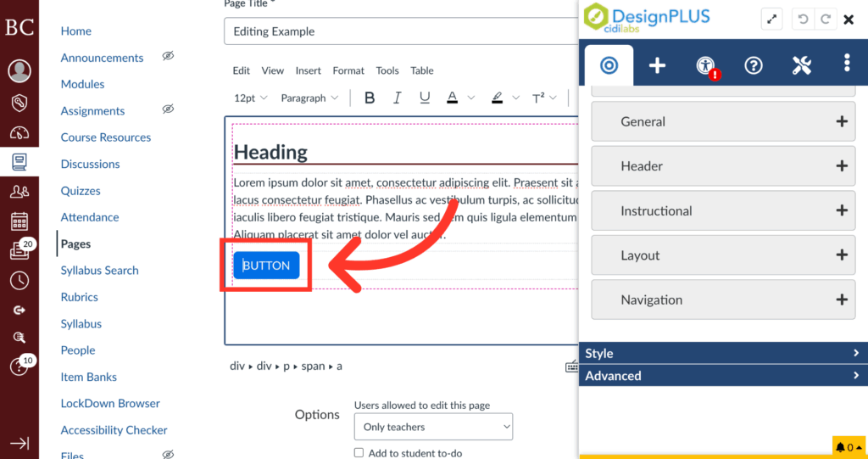Open the notifications bell with 0

(849, 447)
